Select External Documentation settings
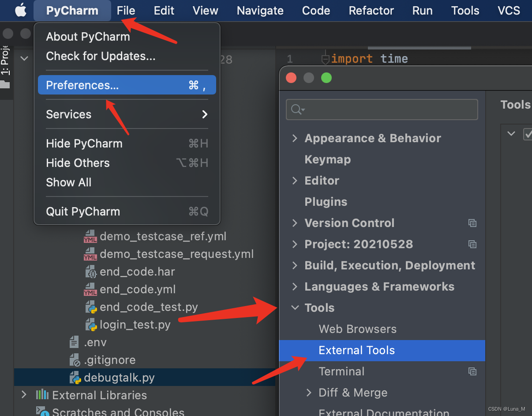532x416 pixels. tap(384, 413)
